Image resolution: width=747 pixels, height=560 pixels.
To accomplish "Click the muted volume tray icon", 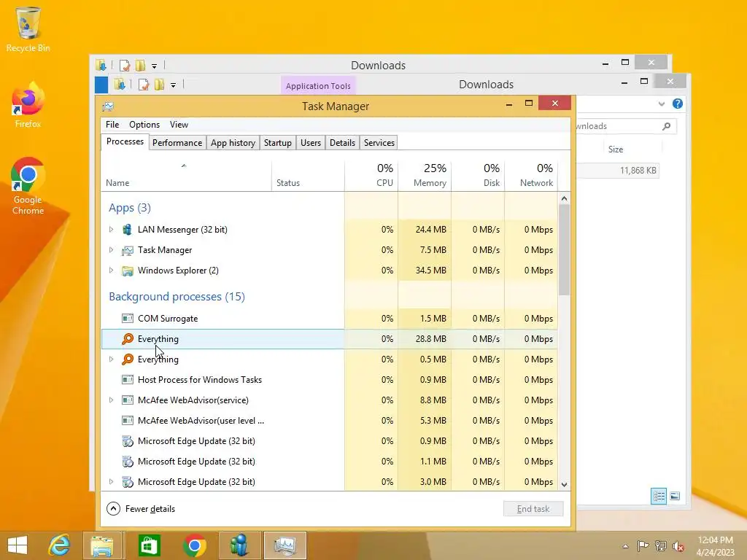I will [x=678, y=546].
